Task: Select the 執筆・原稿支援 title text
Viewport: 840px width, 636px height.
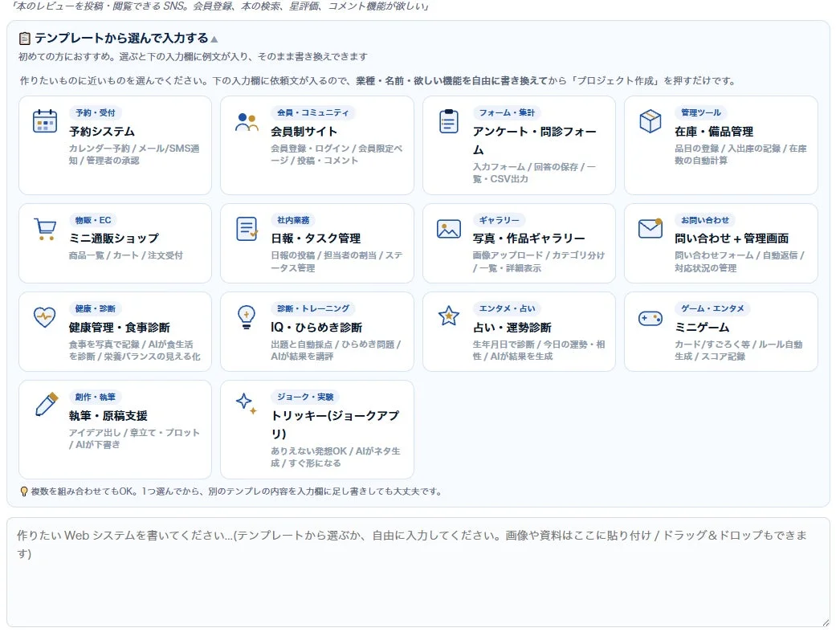Action: pyautogui.click(x=108, y=415)
